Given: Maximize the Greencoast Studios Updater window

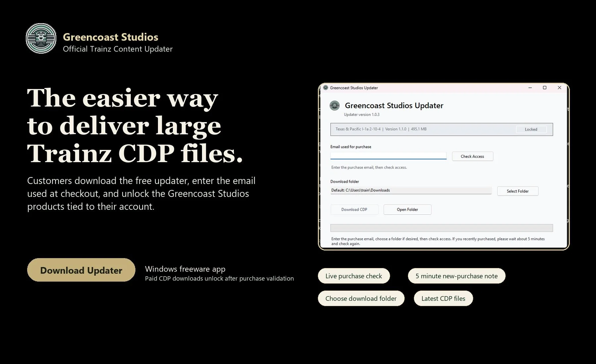Looking at the screenshot, I should coord(545,88).
